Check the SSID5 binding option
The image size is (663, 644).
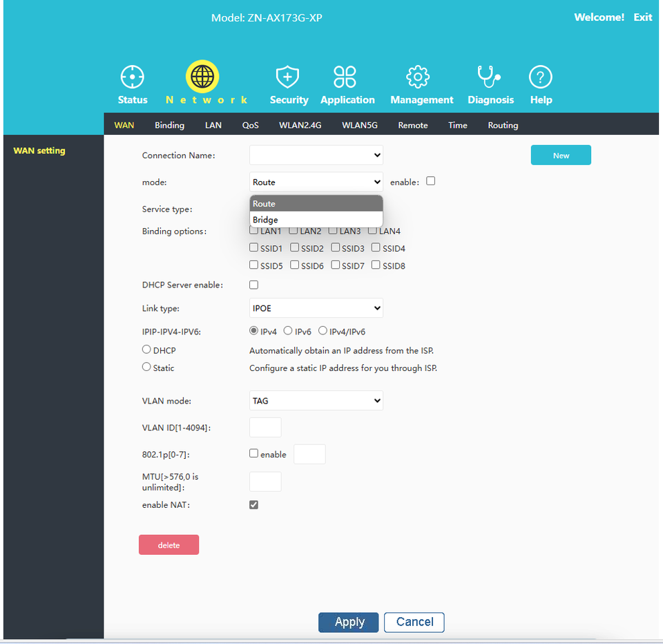(x=254, y=265)
